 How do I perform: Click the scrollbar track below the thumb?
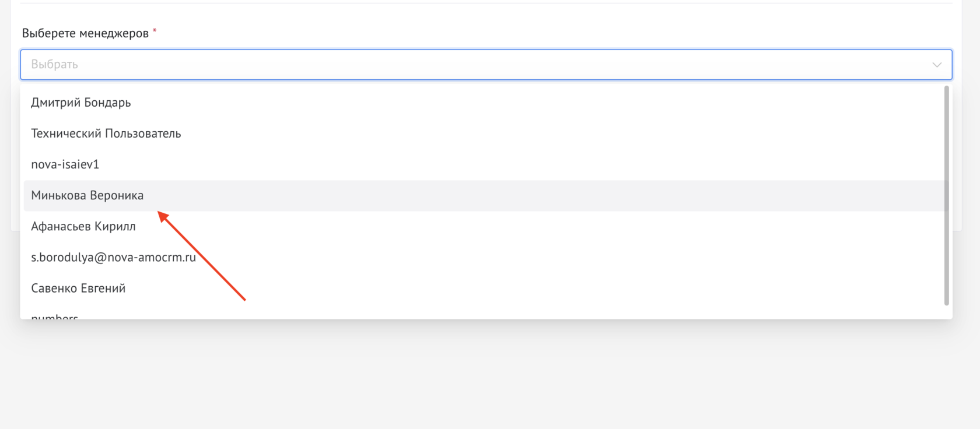[946, 312]
